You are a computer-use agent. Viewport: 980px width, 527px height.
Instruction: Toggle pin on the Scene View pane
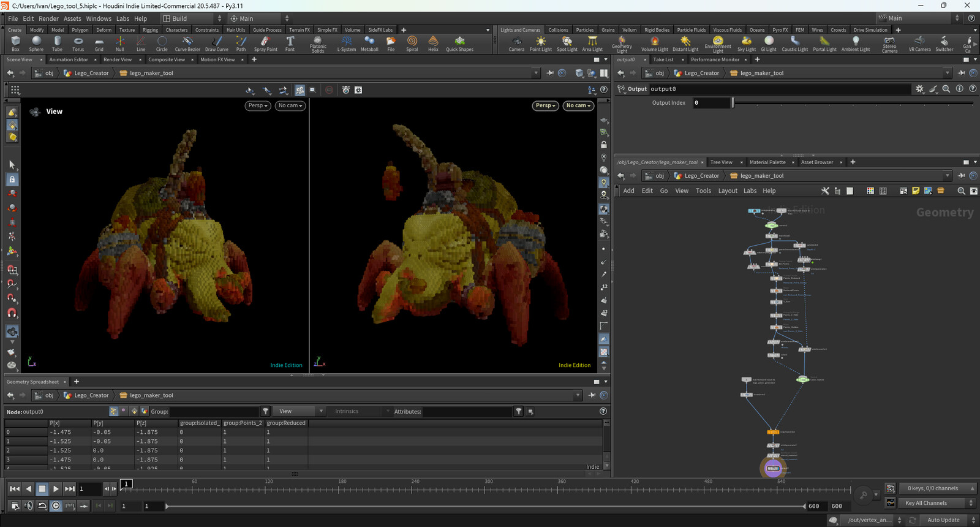point(550,73)
